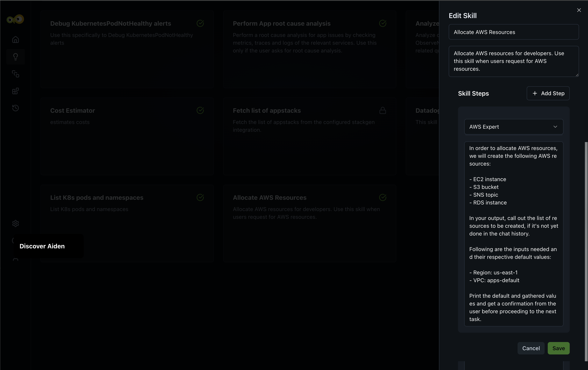The image size is (588, 370).
Task: Open the lightbulb Skills sidebar icon
Action: [15, 57]
